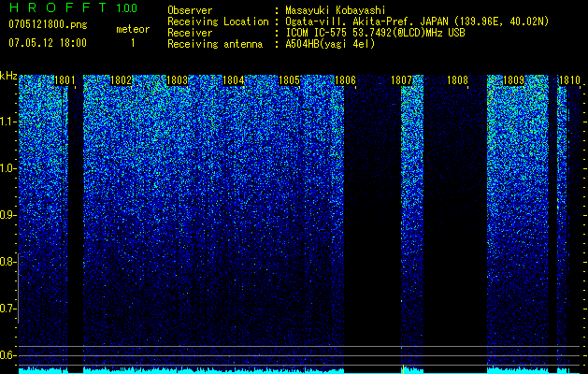Click the meteor count label
Screen dimensions: 588x374
click(x=133, y=29)
